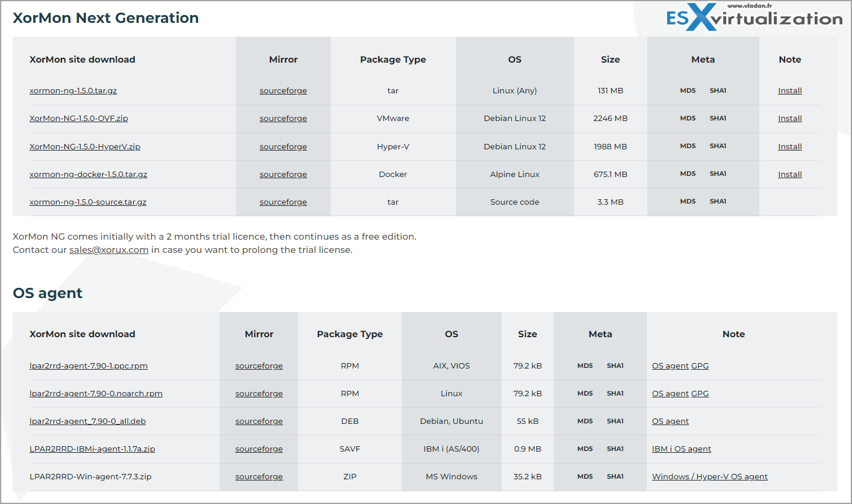Viewport: 852px width, 504px height.
Task: Download the lpar2rrd-agent_7.90-0_all.deb package
Action: point(87,422)
